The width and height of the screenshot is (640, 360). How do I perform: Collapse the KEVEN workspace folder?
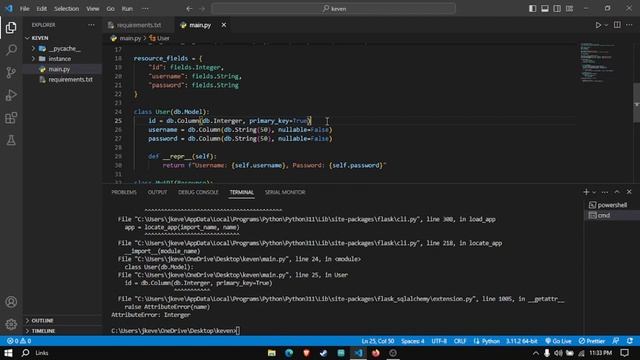[x=62, y=38]
